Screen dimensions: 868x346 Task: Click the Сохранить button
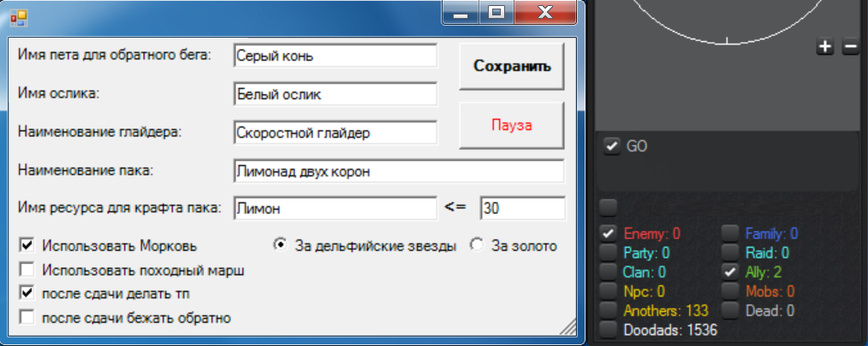[x=512, y=67]
